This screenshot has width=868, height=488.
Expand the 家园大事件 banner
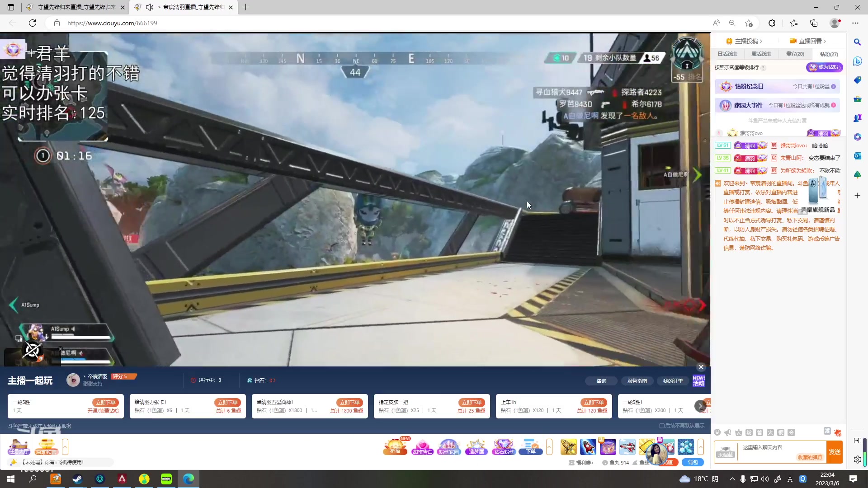pyautogui.click(x=778, y=105)
